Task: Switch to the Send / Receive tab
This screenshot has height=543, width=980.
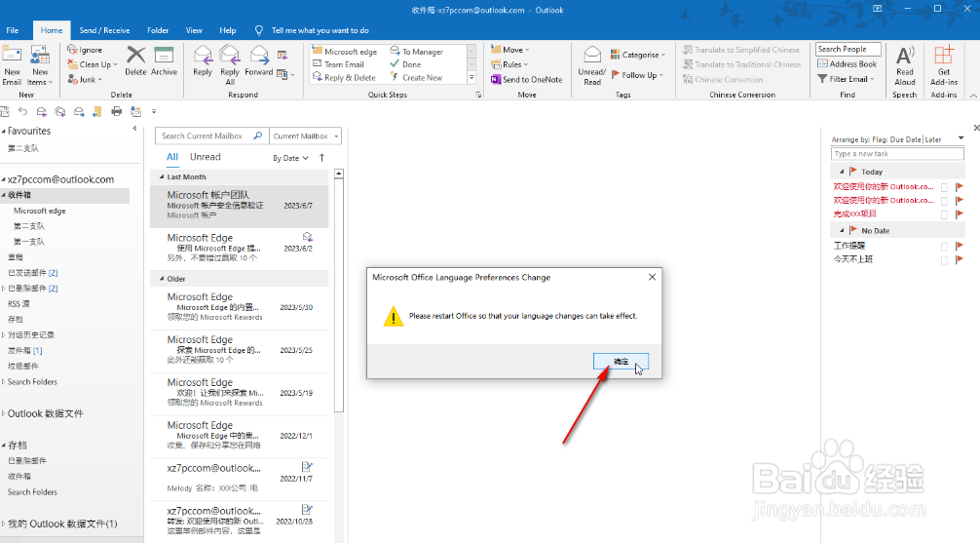Action: tap(104, 30)
